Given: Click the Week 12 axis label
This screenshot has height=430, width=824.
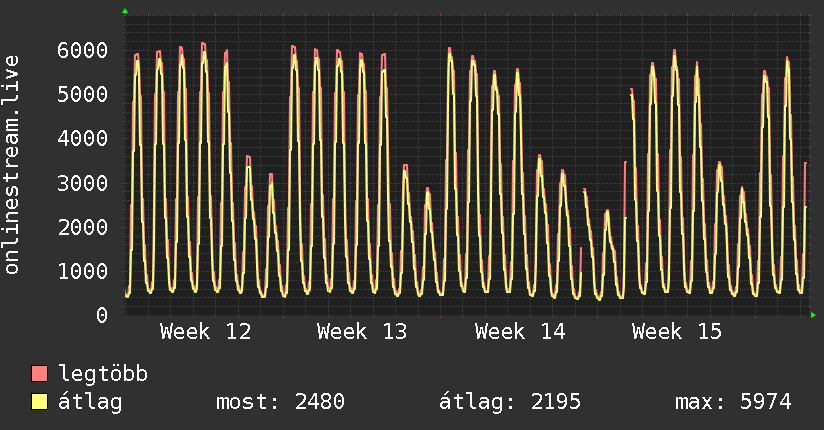Looking at the screenshot, I should 205,332.
